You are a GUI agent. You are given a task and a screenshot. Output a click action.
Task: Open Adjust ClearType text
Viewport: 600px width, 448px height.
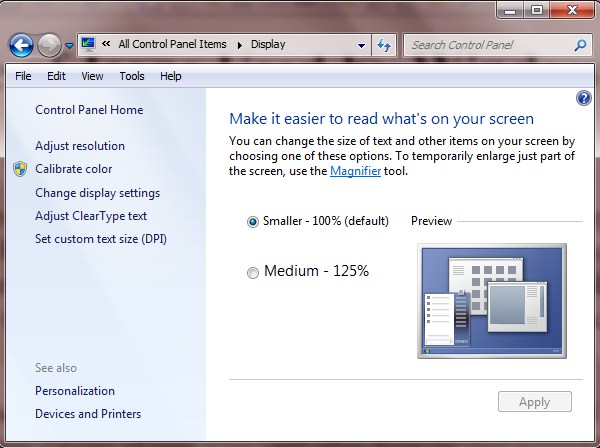[91, 216]
